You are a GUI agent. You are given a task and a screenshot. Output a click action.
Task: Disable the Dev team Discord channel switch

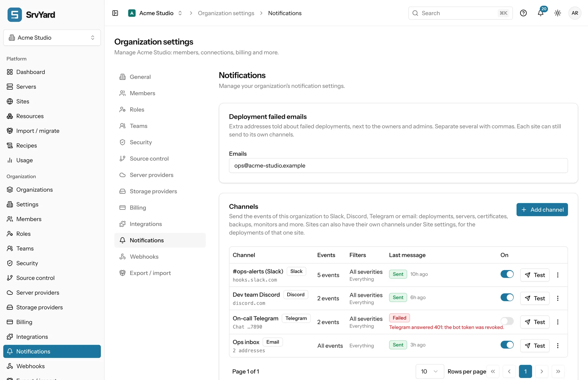click(x=507, y=297)
